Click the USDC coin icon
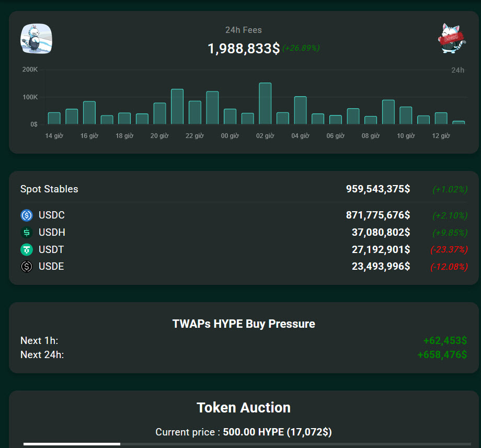The width and height of the screenshot is (481, 448). [x=27, y=215]
